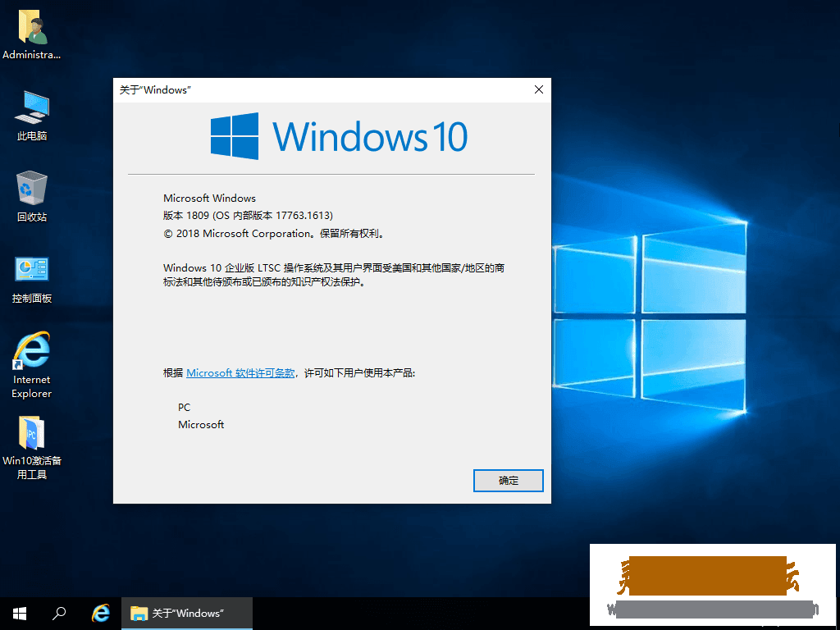Click the version text 版本 1809

coord(248,216)
